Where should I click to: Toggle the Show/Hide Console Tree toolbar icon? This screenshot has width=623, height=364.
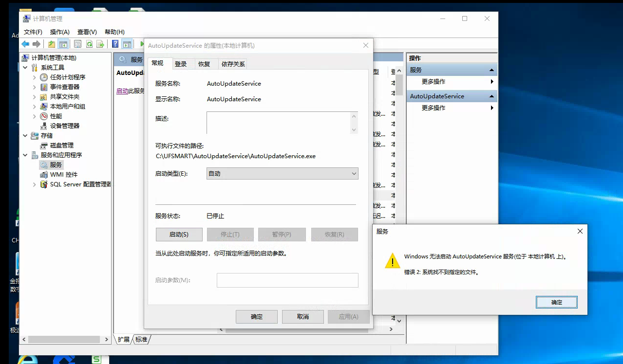pos(63,44)
